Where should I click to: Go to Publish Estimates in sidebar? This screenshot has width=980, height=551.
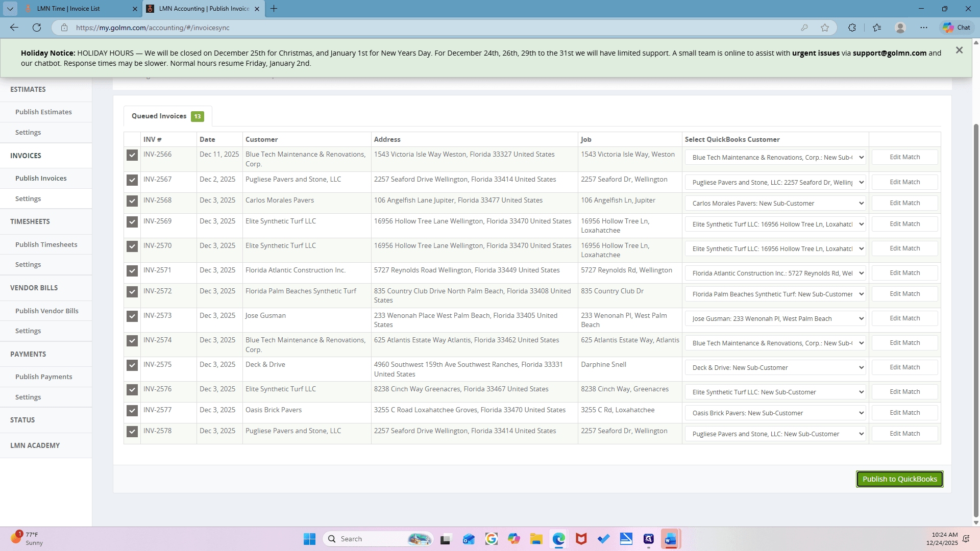click(x=43, y=112)
